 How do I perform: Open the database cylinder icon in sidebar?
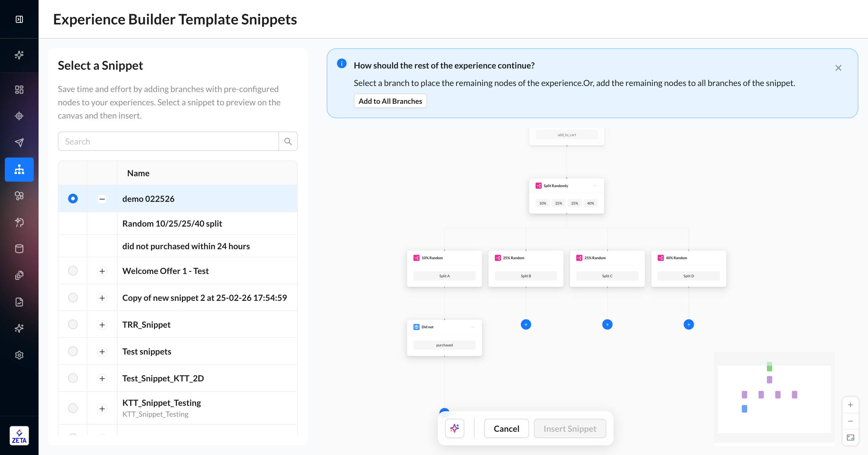19,249
